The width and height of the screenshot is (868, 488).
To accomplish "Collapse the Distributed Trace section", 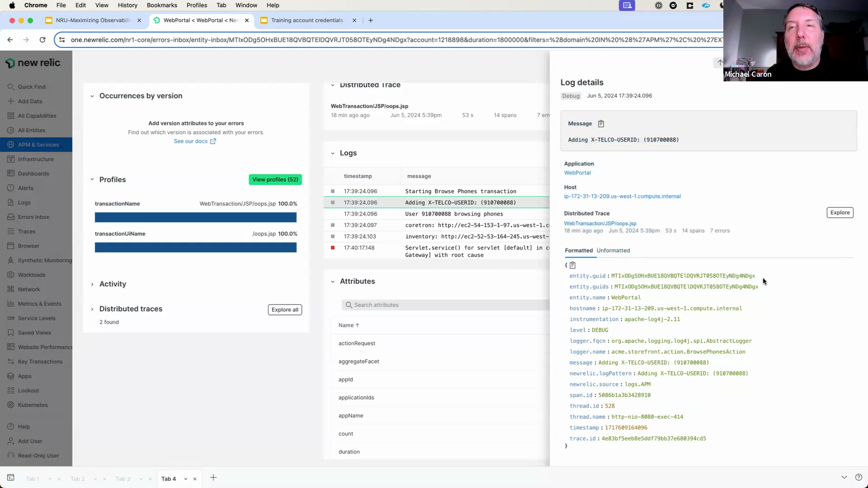I will tap(333, 85).
